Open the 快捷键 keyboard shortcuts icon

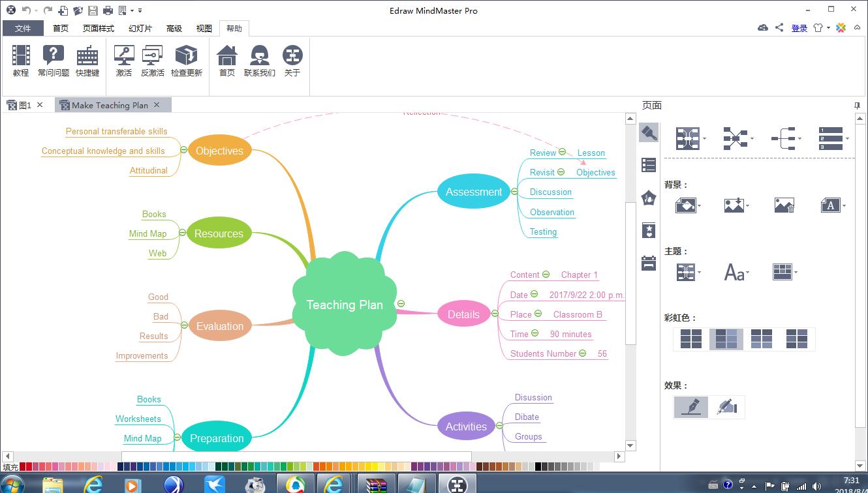pyautogui.click(x=87, y=61)
